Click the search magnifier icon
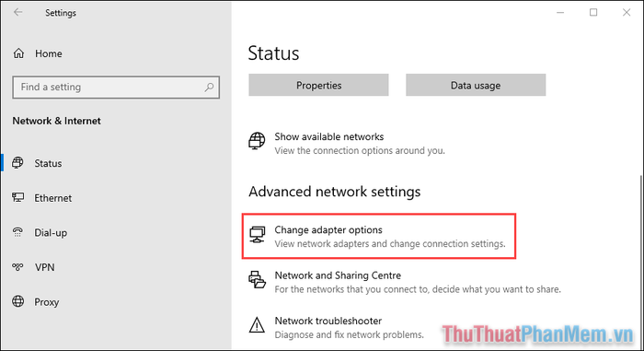 [209, 87]
